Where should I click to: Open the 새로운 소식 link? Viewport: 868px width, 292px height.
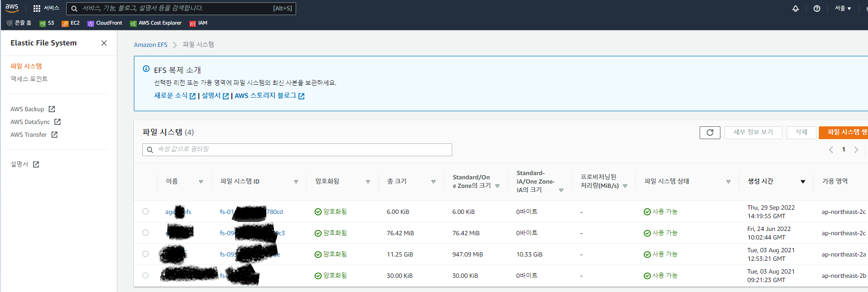tap(175, 96)
